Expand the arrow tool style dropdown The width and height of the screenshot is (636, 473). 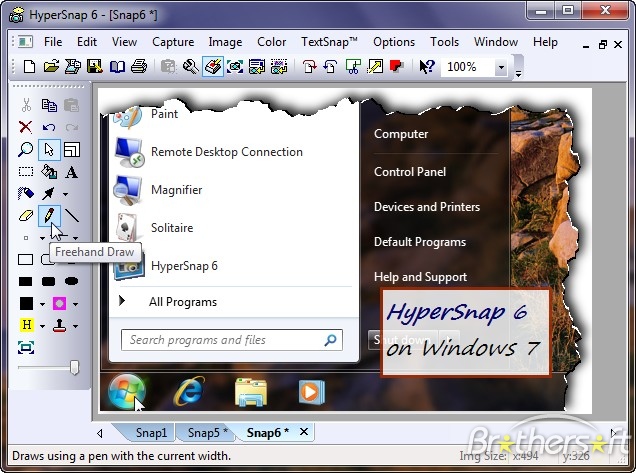point(65,195)
